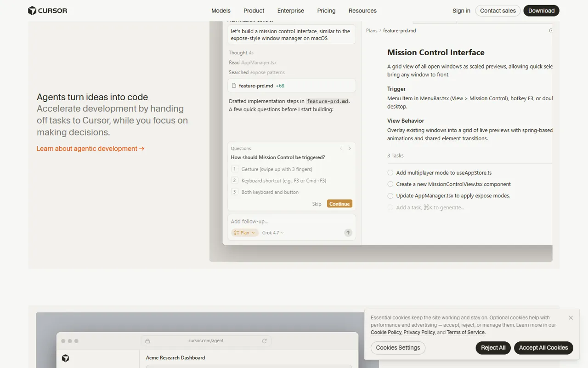Skip the Mission Control question
Screen dimensions: 588x368
317,204
